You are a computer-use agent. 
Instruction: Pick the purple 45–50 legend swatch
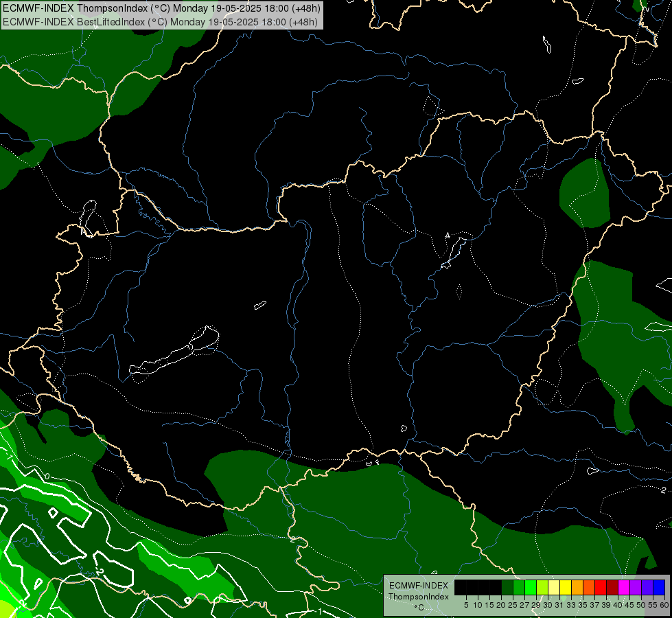pyautogui.click(x=636, y=586)
